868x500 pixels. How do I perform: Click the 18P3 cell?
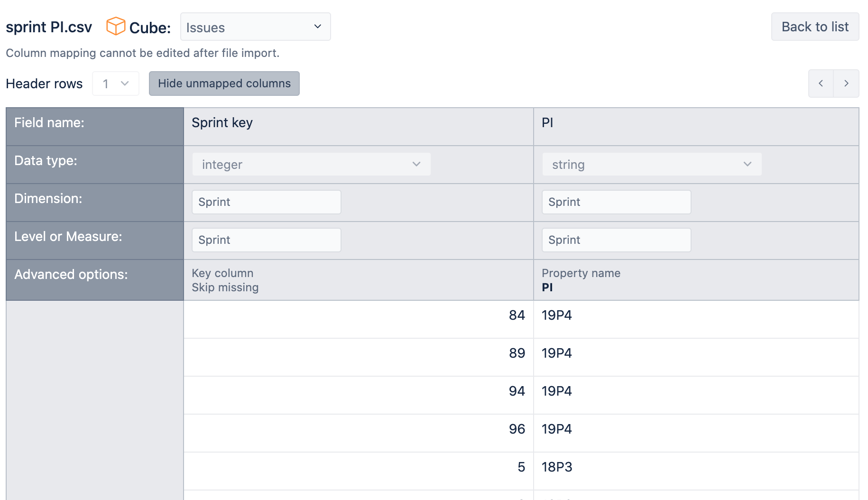point(696,471)
